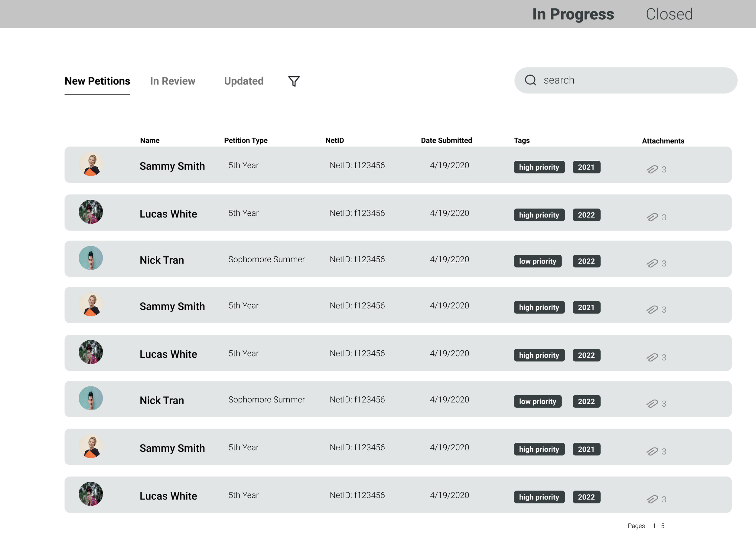Click paperclip attachment icon in first row

click(x=652, y=170)
